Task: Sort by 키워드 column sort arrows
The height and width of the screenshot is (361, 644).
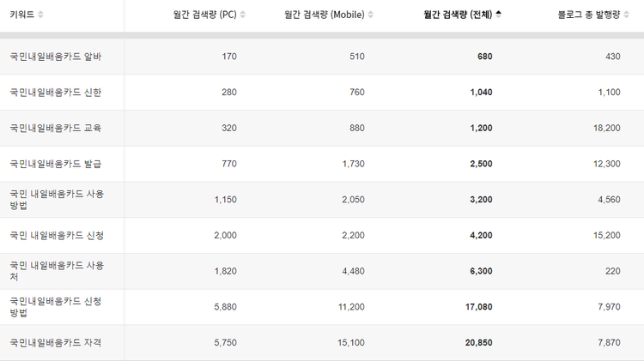Action: [40, 15]
